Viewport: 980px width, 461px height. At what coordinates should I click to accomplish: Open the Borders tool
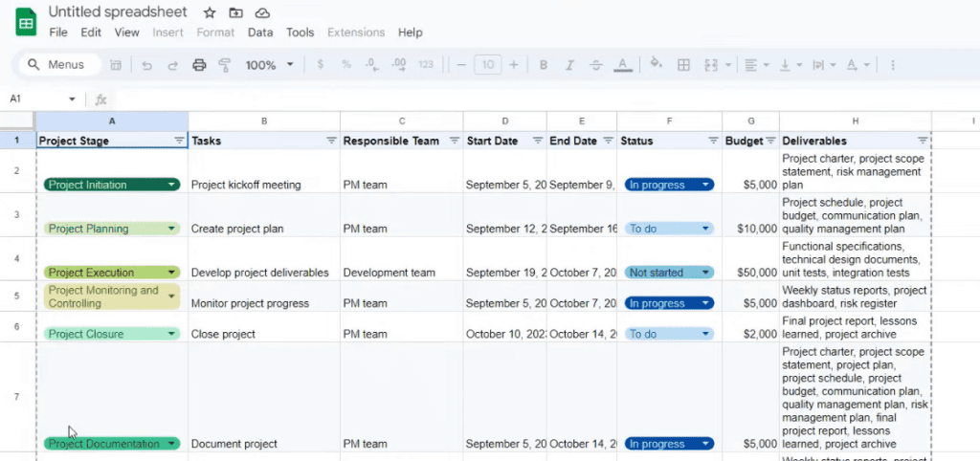pyautogui.click(x=683, y=64)
